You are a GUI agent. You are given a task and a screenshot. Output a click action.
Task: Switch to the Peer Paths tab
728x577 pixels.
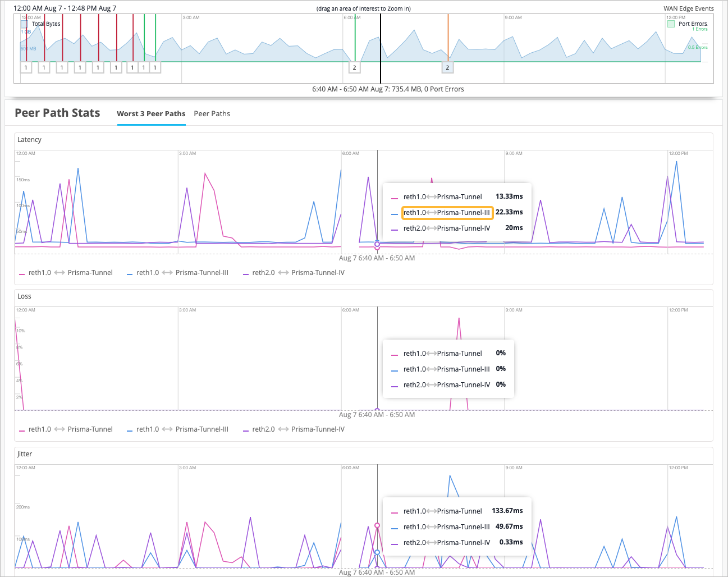tap(212, 113)
